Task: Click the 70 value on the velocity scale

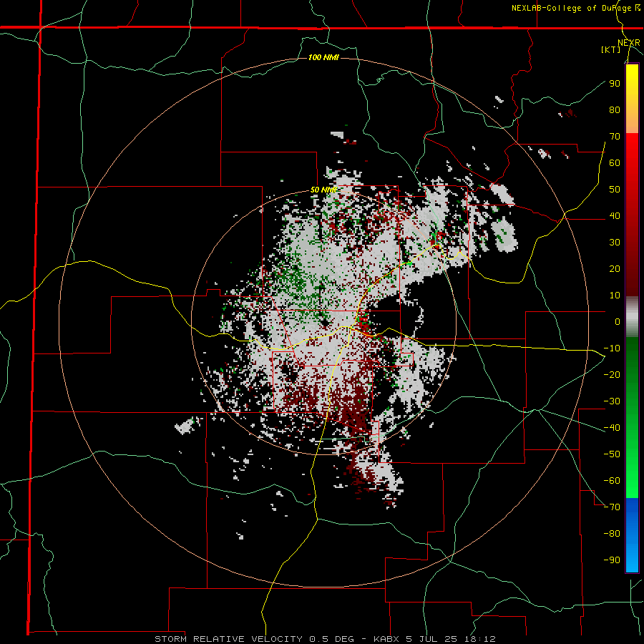Action: [615, 137]
